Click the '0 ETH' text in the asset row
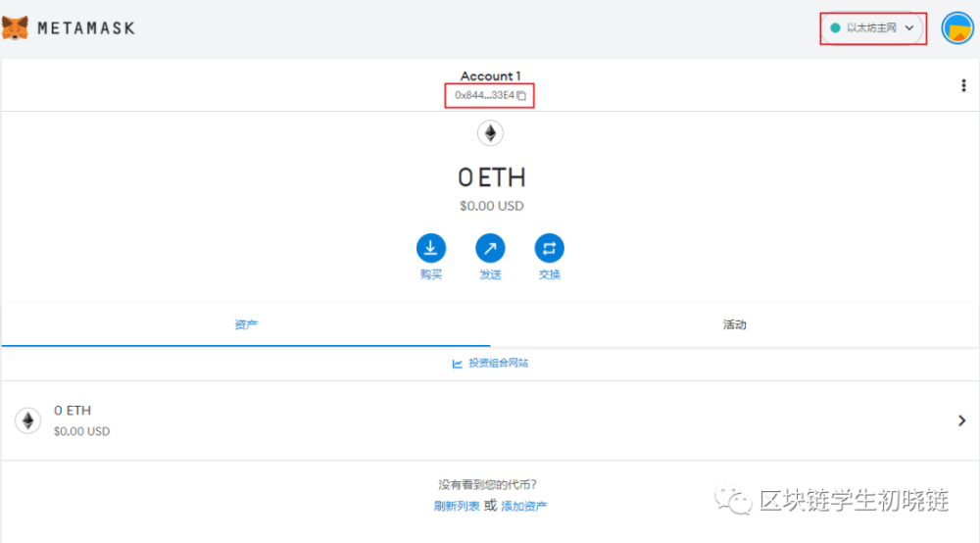This screenshot has width=980, height=543. point(73,411)
